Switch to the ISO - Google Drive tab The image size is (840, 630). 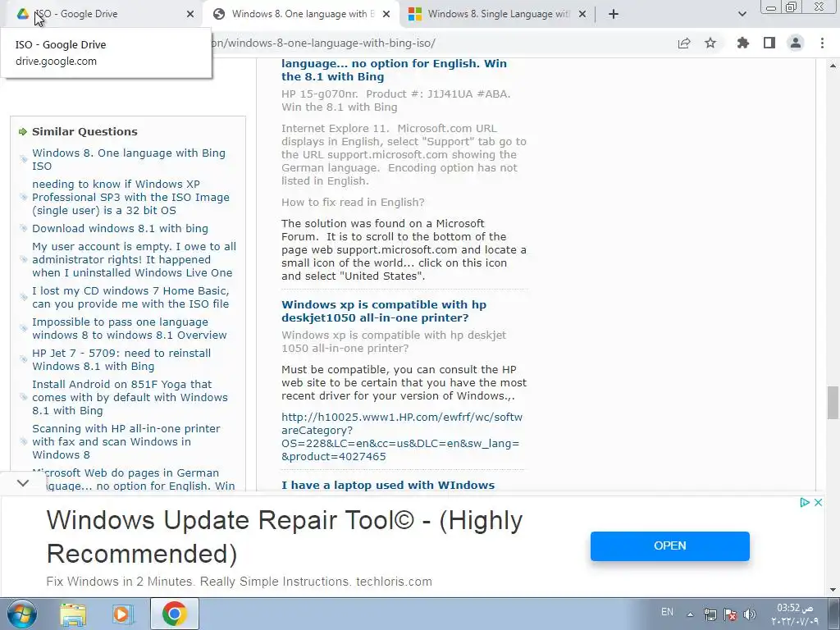pyautogui.click(x=102, y=14)
